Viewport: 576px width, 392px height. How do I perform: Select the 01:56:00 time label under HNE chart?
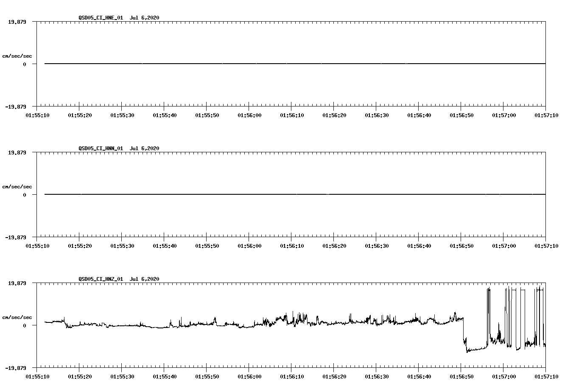249,115
